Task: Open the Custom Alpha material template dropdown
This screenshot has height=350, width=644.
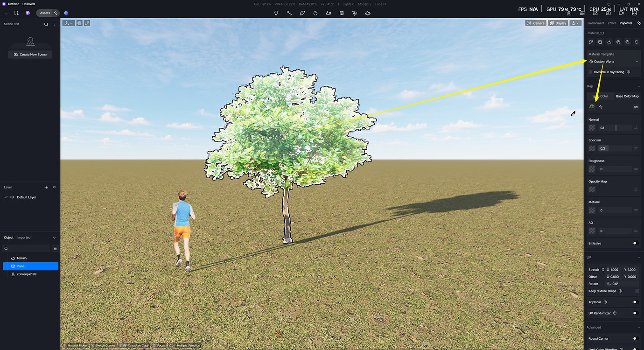Action: [x=614, y=61]
